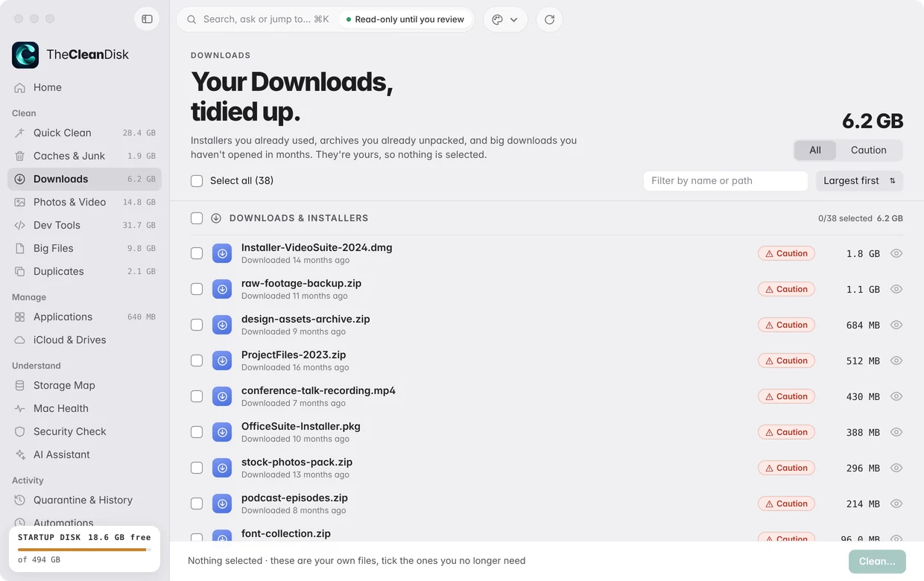Click the 6.2 GB total size text

click(x=873, y=121)
